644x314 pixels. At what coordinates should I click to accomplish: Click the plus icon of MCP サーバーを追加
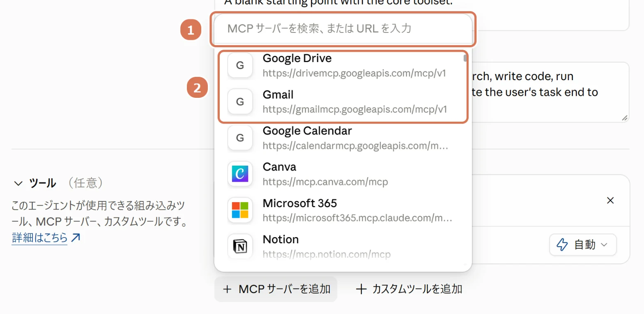pos(227,289)
